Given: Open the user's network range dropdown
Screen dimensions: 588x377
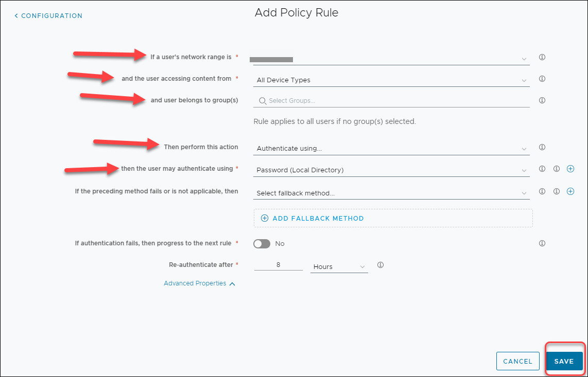Looking at the screenshot, I should click(391, 59).
